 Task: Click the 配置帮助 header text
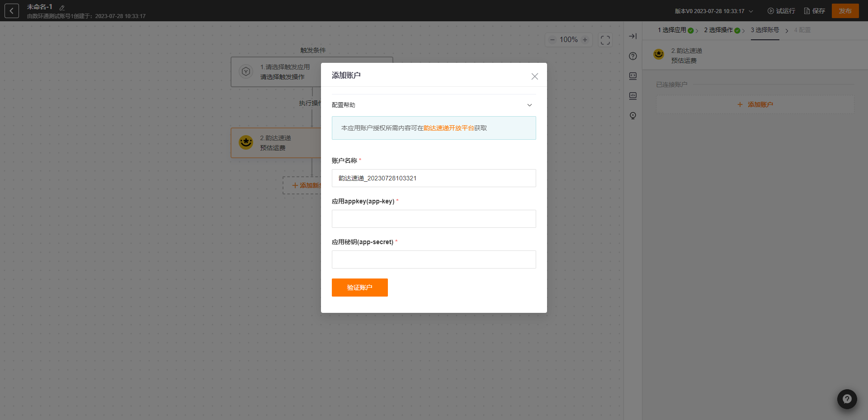(x=344, y=105)
